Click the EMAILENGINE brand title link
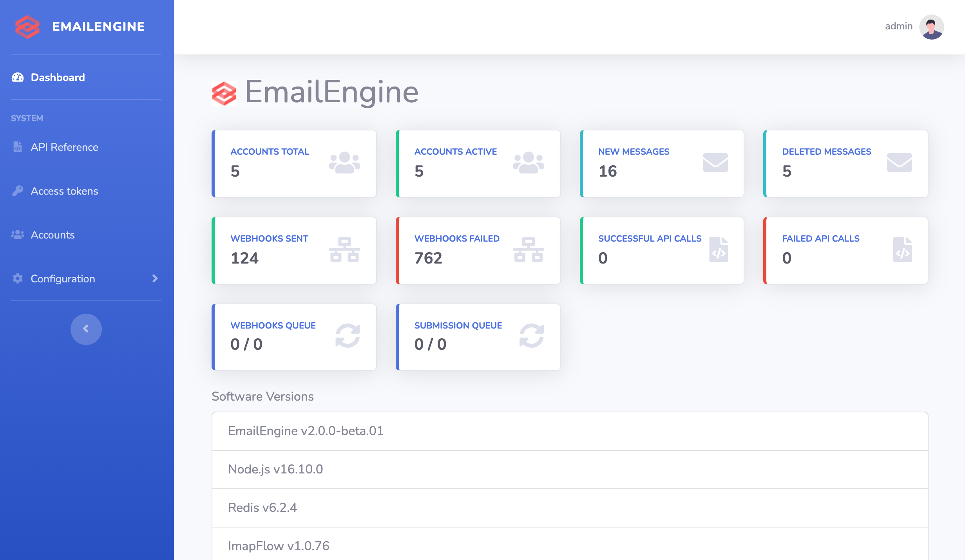Viewport: 965px width, 560px height. (98, 27)
